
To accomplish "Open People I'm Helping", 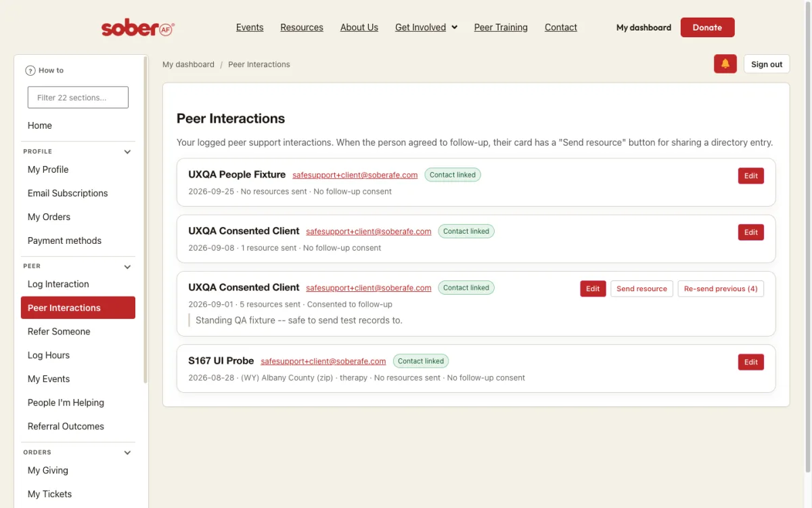I will coord(78,402).
